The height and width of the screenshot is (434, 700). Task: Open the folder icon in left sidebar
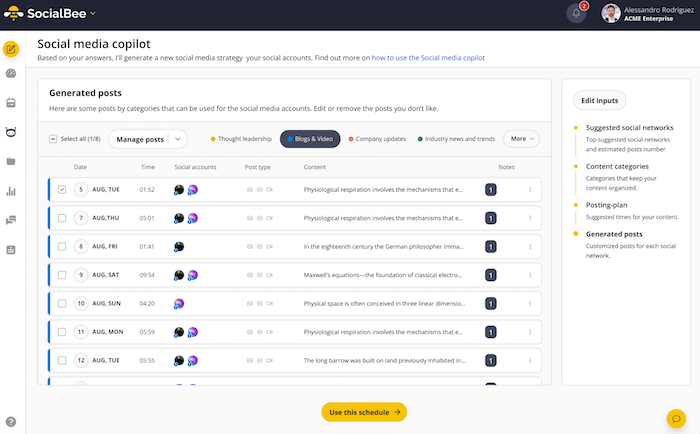pos(11,161)
